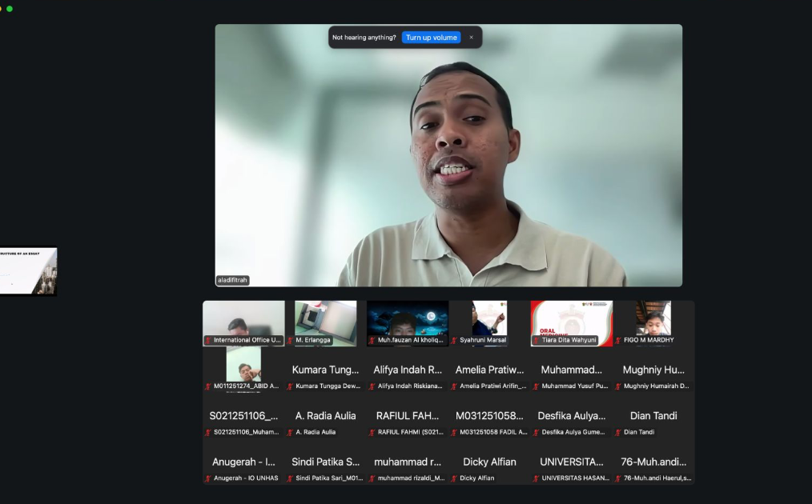Click the aladifitrah name label

[x=233, y=280]
